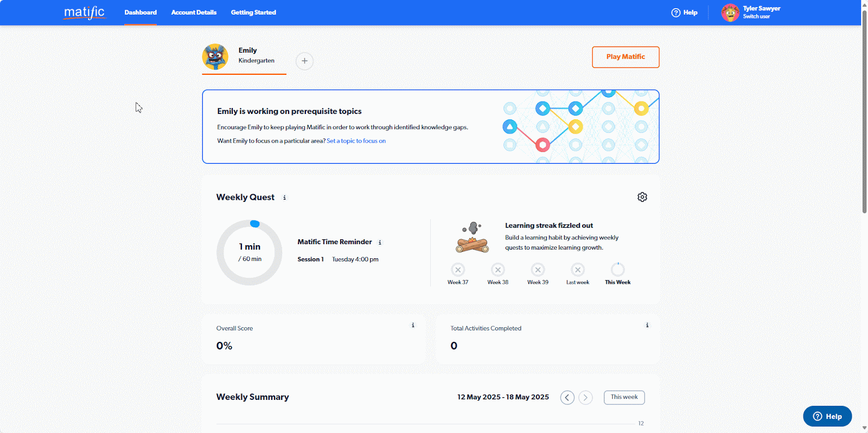
Task: Click the Week 37 missed icon
Action: [x=458, y=270]
